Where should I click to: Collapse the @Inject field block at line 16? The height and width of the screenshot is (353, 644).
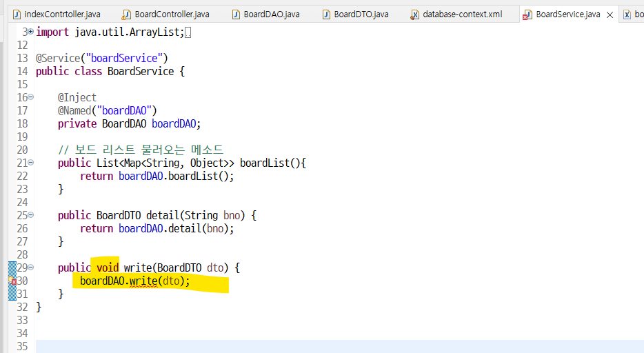click(x=31, y=97)
